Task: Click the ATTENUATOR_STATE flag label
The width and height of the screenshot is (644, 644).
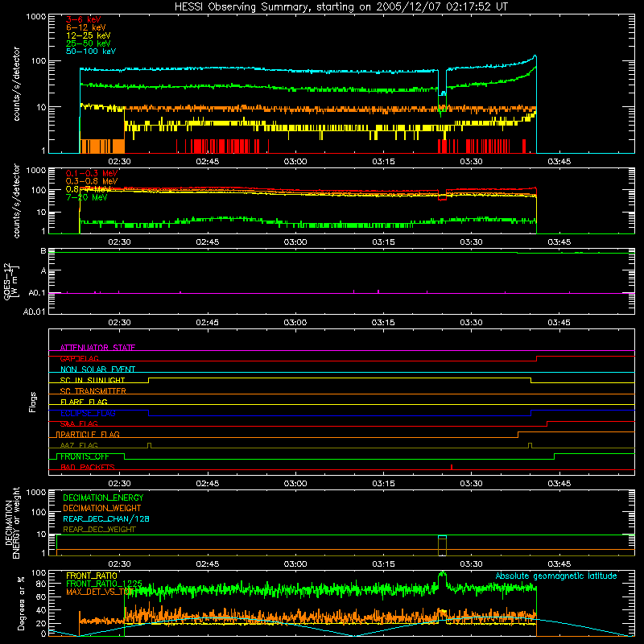Action: pos(97,348)
